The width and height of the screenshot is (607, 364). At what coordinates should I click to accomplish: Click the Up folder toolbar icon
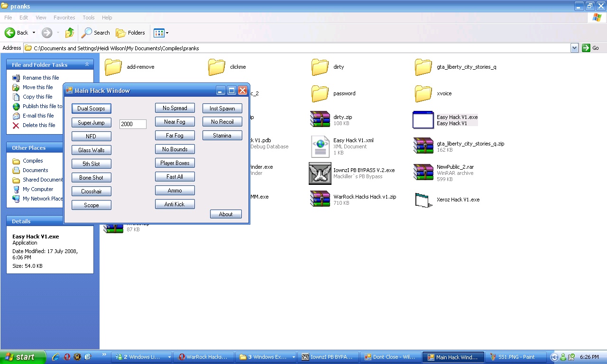click(70, 33)
